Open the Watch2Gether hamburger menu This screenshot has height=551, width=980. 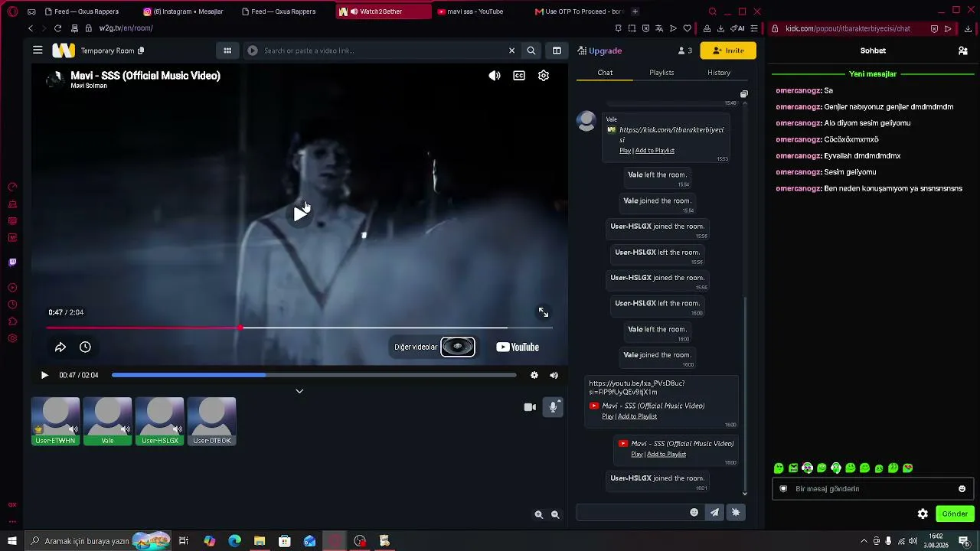tap(38, 51)
